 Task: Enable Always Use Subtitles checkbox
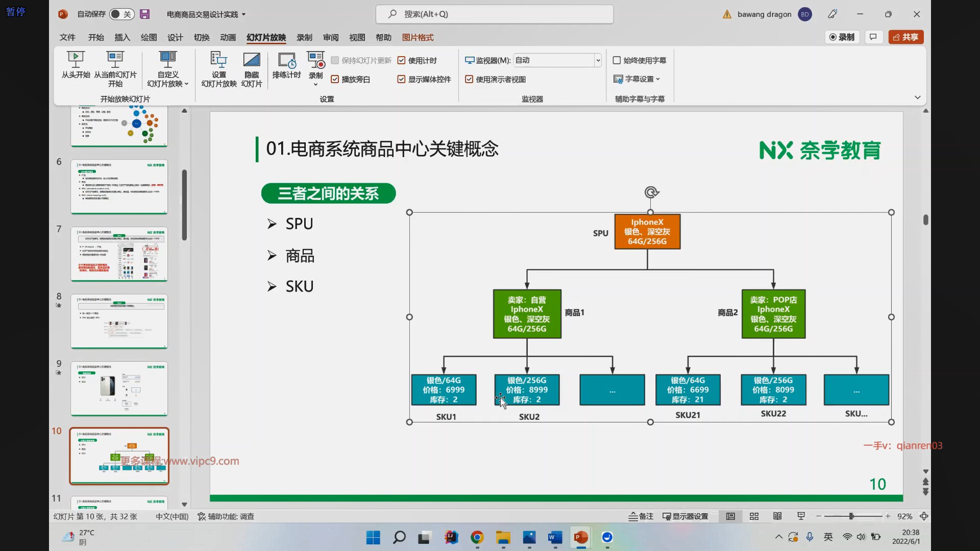[617, 60]
